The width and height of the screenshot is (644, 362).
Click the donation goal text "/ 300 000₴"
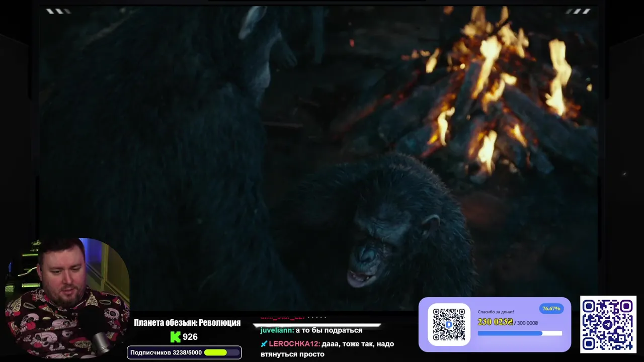tap(526, 323)
